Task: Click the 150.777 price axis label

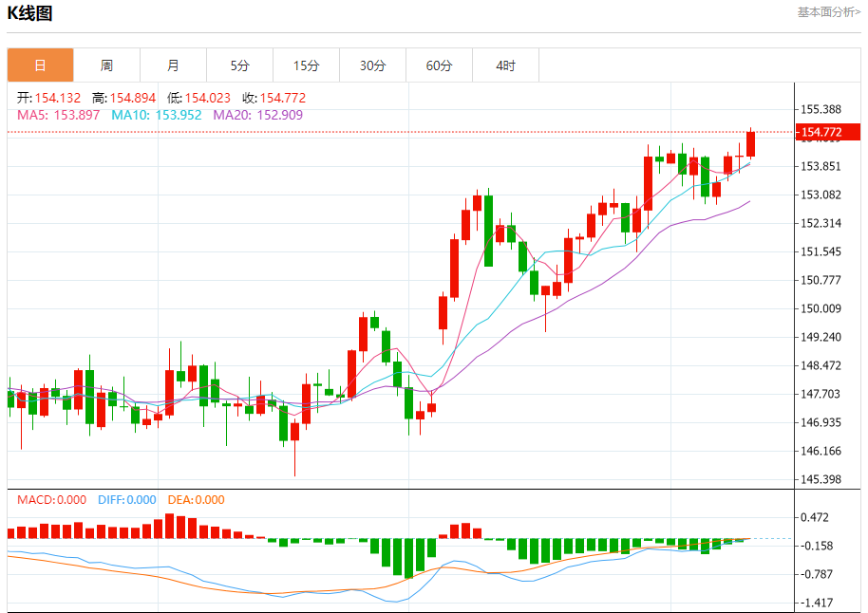Action: point(821,281)
